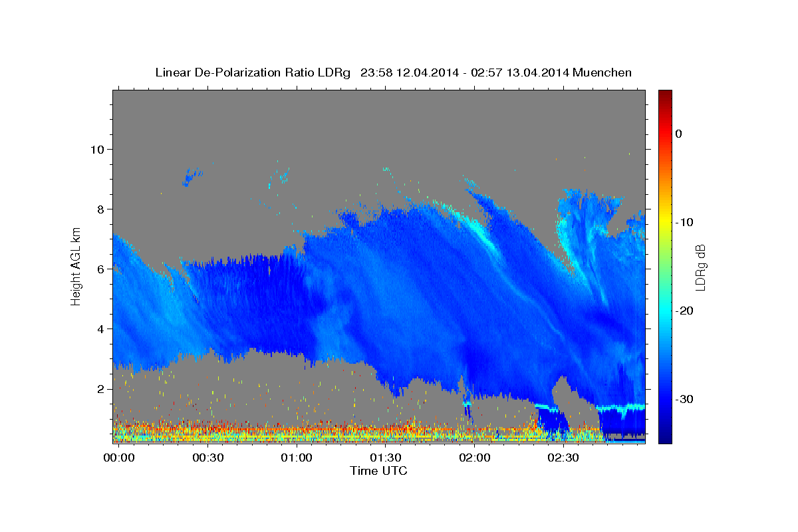Click the colorbar tick label '0'

pyautogui.click(x=679, y=134)
